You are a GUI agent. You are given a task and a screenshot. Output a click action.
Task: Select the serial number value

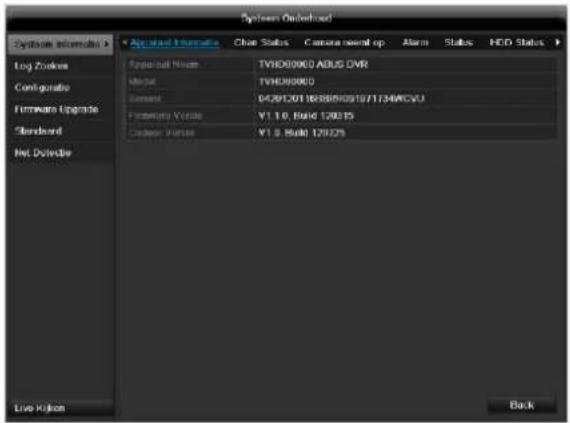[x=341, y=98]
